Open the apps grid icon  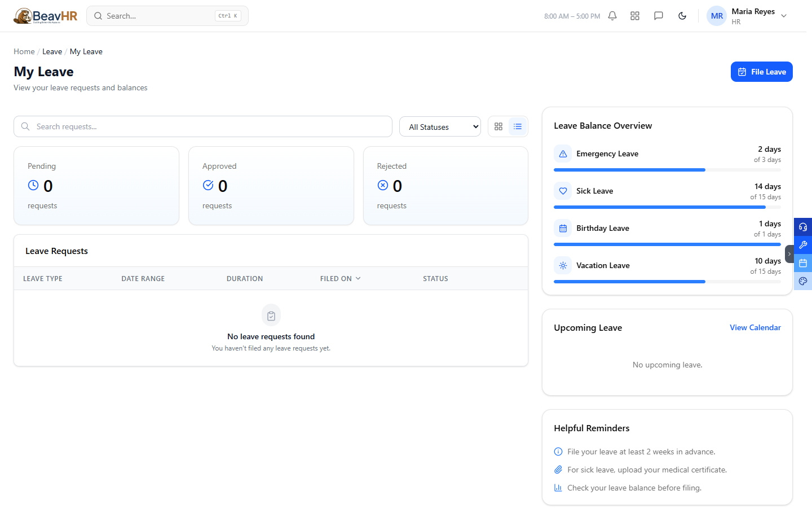[x=635, y=16]
